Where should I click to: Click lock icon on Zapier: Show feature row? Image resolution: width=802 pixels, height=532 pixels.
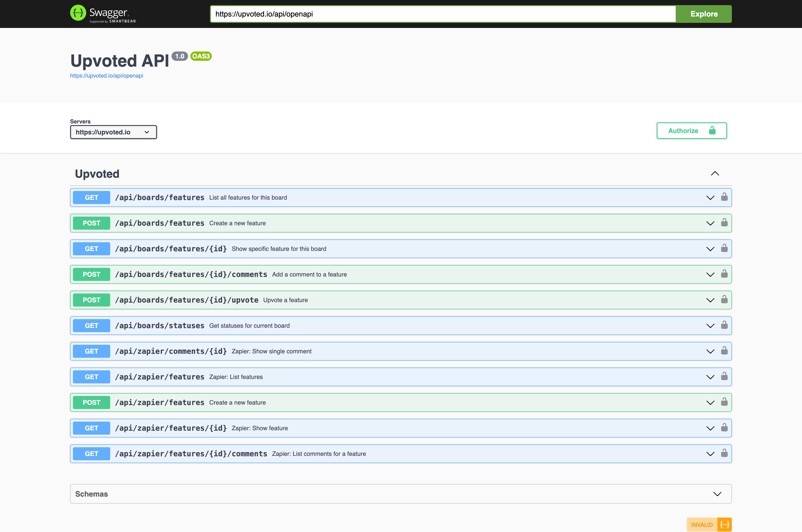(724, 427)
